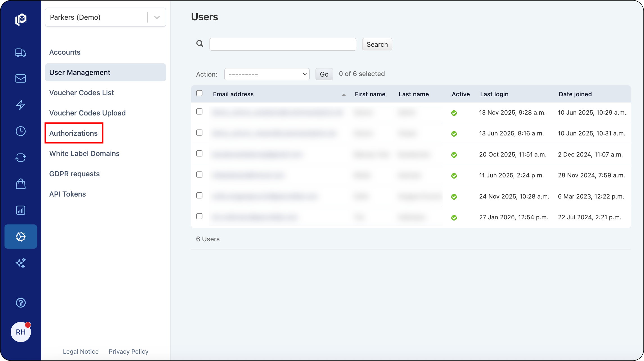
Task: Click the clock history icon in sidebar
Action: (x=21, y=131)
